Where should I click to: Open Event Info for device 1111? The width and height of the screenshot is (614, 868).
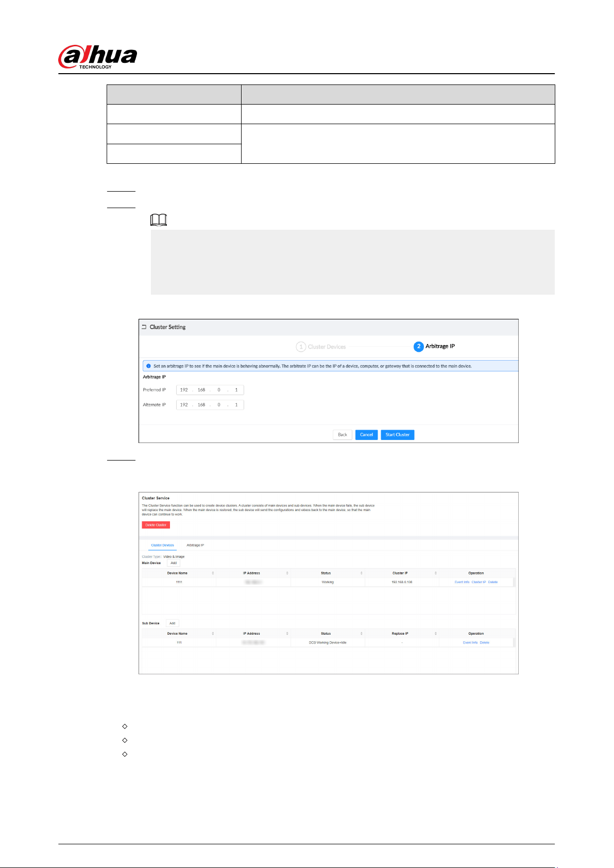[462, 582]
